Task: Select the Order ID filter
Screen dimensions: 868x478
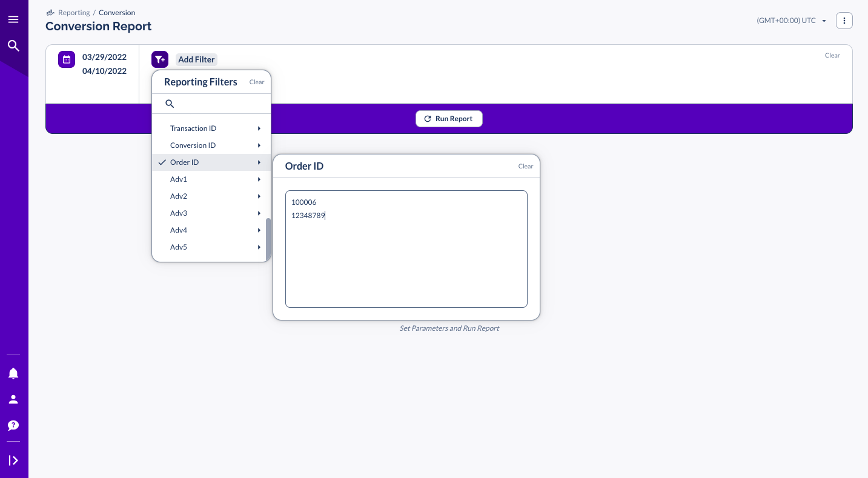Action: (211, 162)
